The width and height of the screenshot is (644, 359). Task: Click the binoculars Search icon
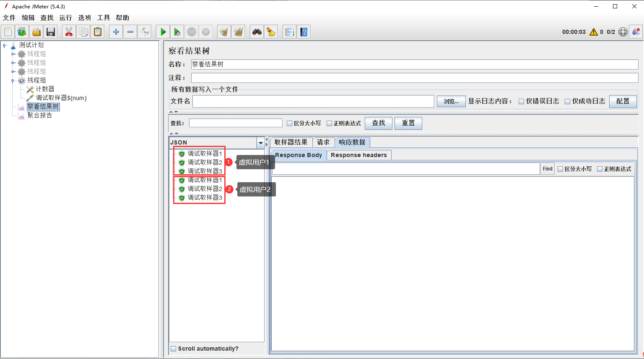pos(257,32)
